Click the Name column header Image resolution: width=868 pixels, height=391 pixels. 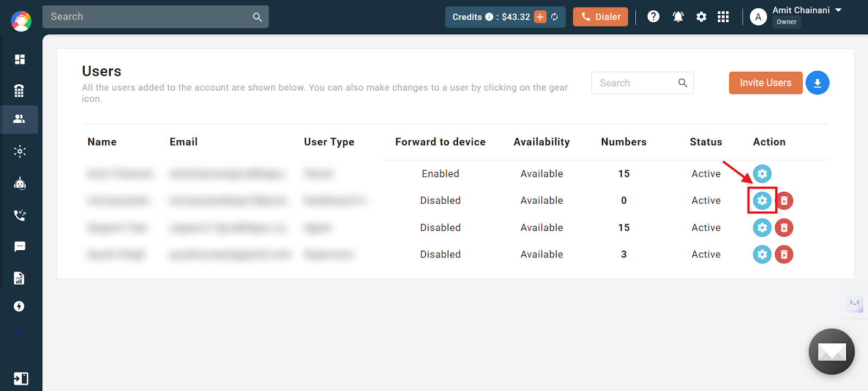(x=102, y=142)
